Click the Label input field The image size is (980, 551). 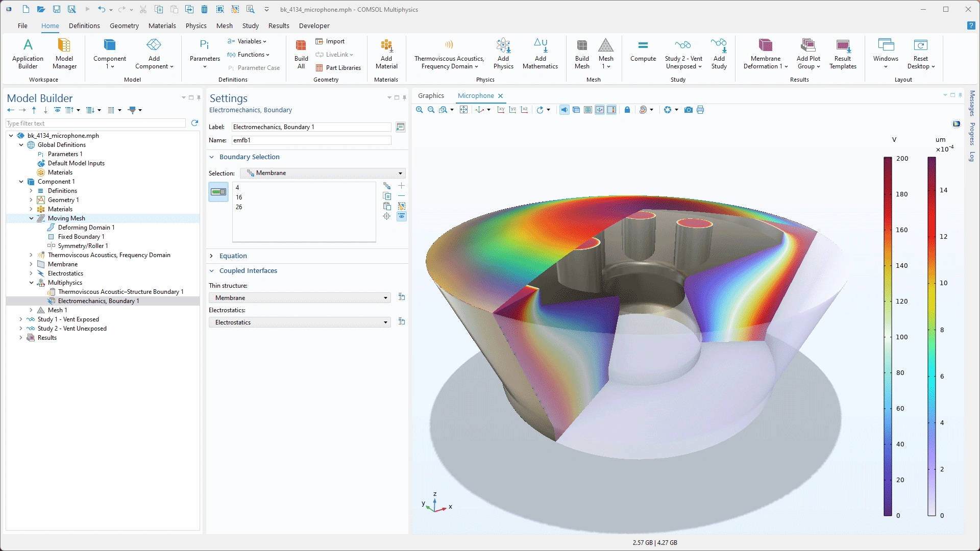click(311, 127)
